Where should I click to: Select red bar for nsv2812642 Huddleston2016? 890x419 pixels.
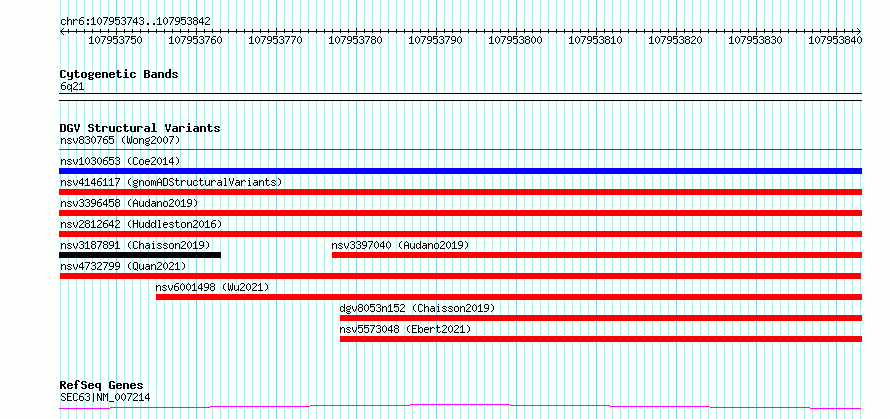[x=460, y=234]
